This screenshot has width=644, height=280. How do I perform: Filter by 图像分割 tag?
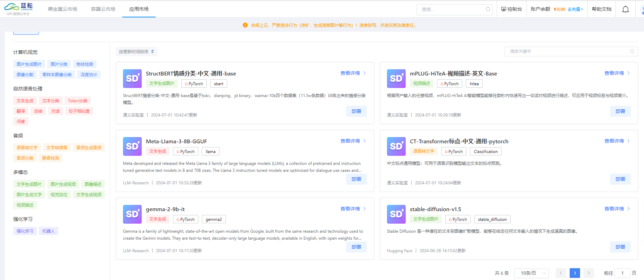(x=25, y=75)
